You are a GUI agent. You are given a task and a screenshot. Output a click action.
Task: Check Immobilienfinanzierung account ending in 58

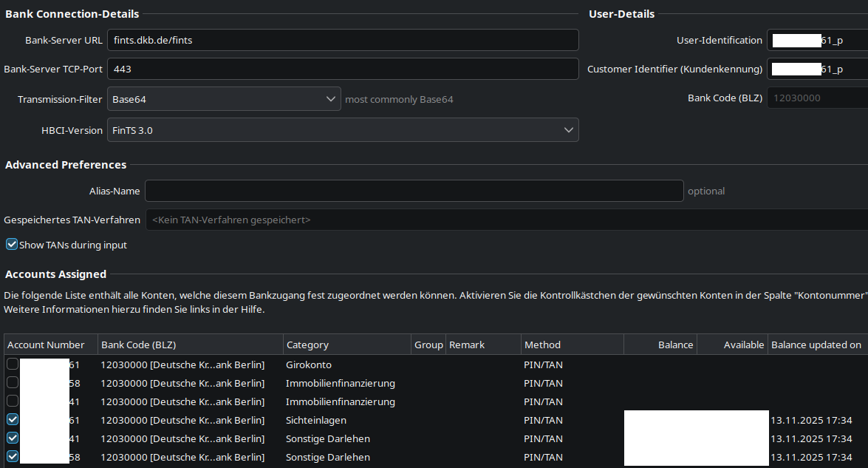[13, 383]
